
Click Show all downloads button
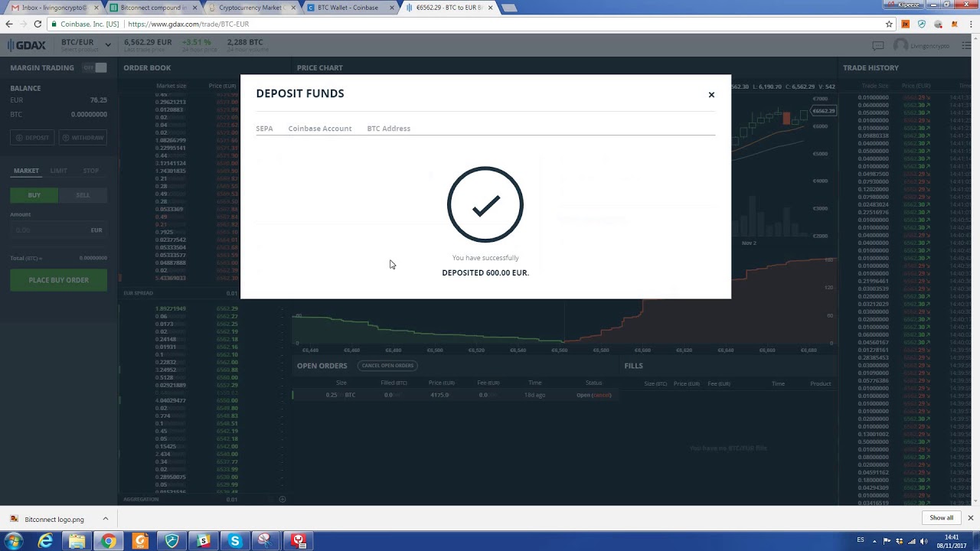pyautogui.click(x=942, y=518)
